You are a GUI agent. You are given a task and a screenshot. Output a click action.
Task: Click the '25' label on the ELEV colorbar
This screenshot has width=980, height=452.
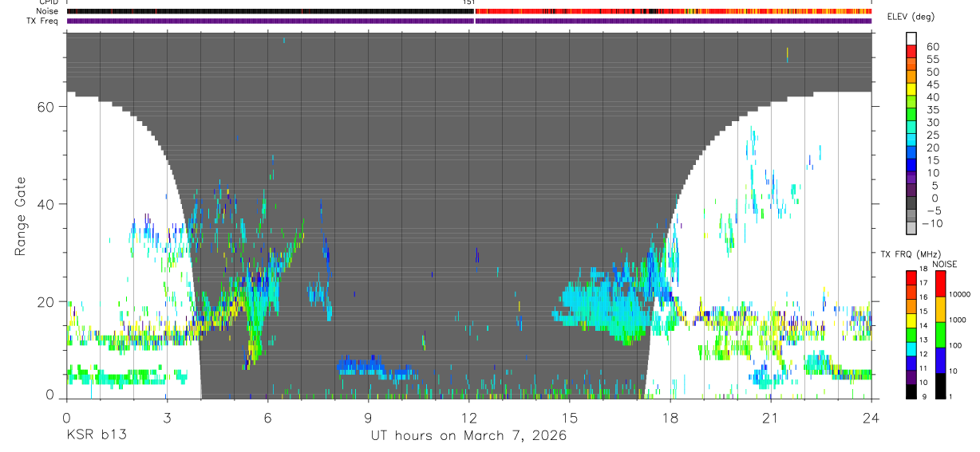coord(931,136)
